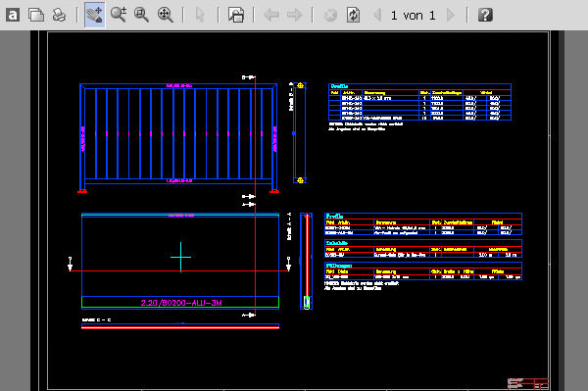Click the Autodesk 'a' logo icon
The height and width of the screenshot is (391, 588).
(13, 16)
